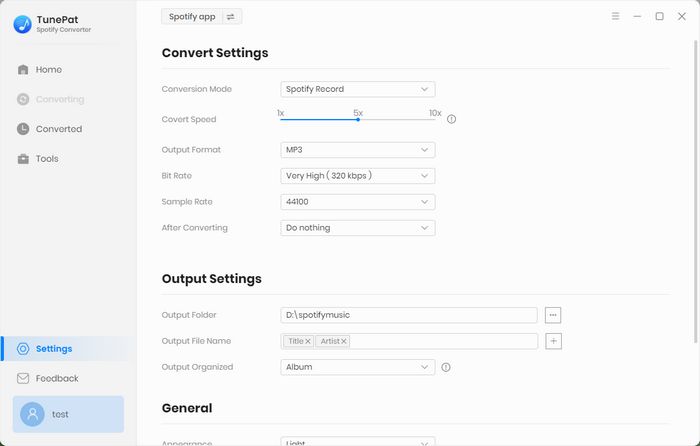Open the Appearance dropdown
The width and height of the screenshot is (700, 446).
358,442
